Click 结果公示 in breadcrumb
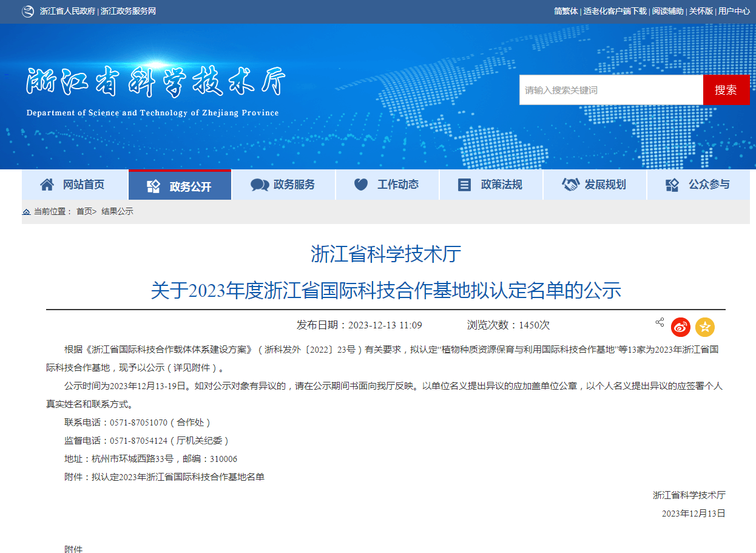 (117, 212)
